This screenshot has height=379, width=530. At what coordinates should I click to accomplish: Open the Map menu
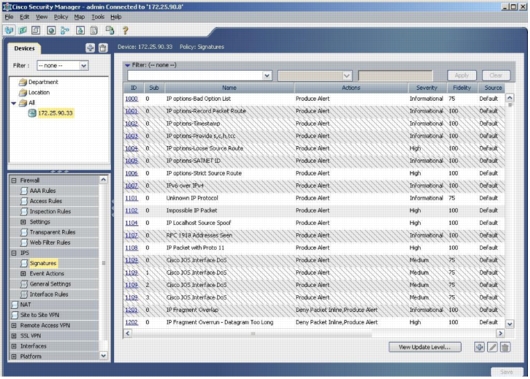[79, 17]
